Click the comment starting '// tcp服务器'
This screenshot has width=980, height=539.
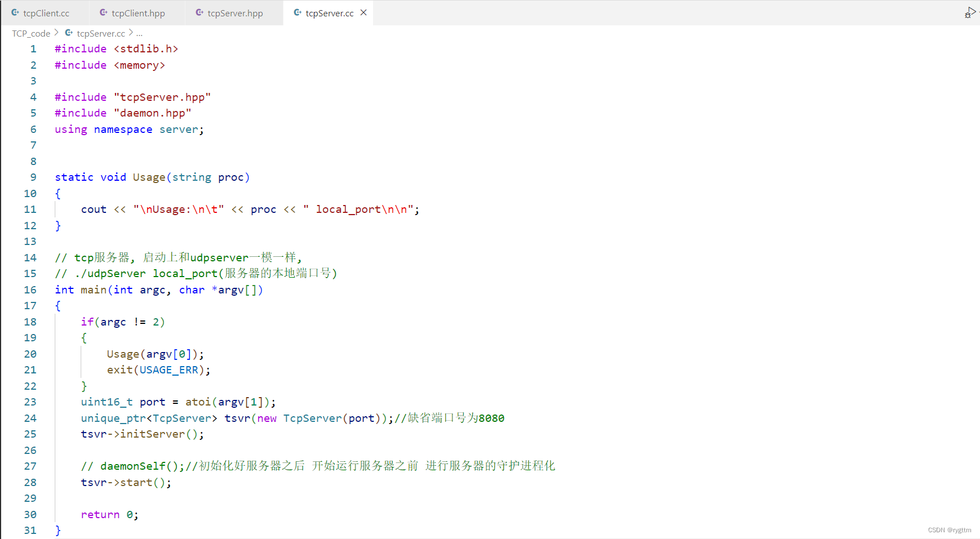(x=179, y=258)
